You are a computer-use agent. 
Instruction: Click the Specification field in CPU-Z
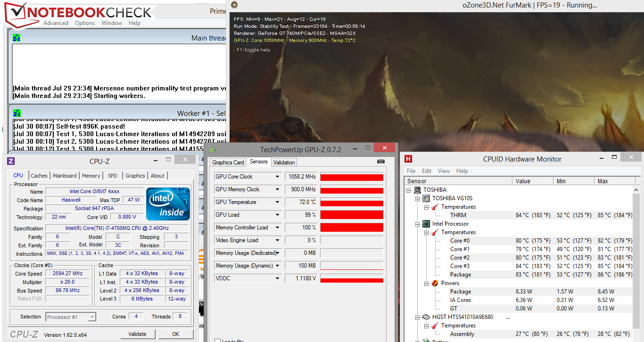click(x=118, y=228)
